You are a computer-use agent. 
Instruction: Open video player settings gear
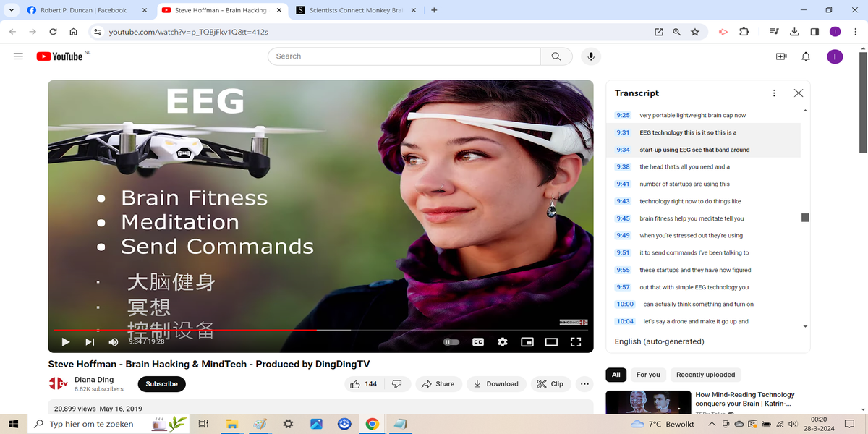click(503, 341)
